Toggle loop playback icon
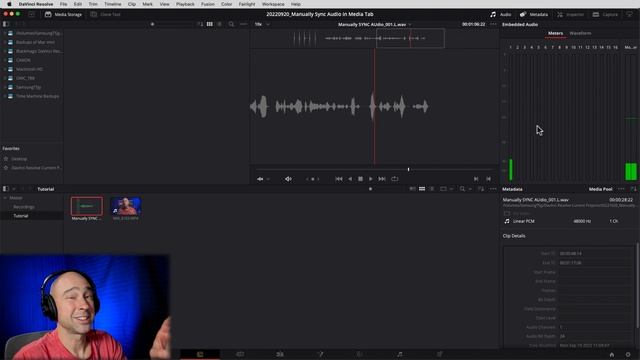The image size is (640, 360). point(394,179)
